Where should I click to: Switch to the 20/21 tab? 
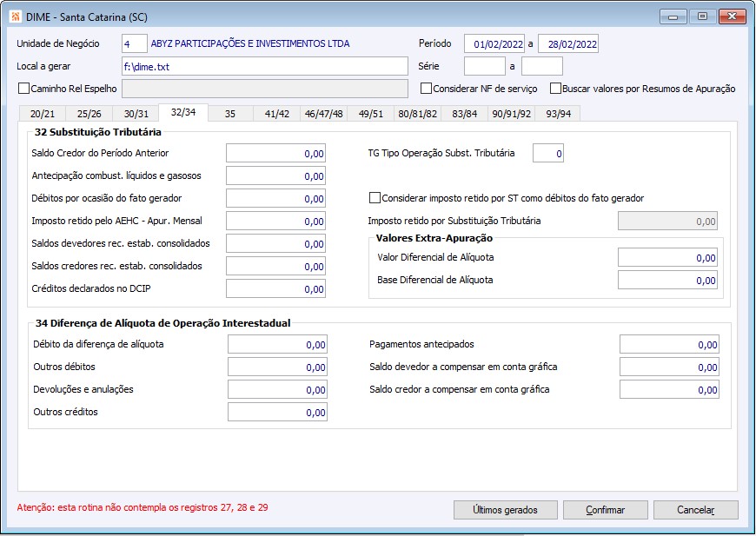point(43,114)
